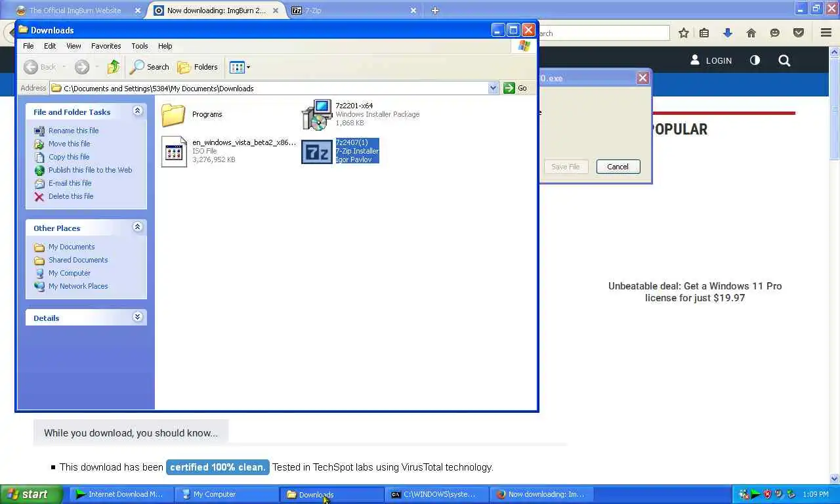
Task: Click LOGIN on the TechSpot page
Action: click(711, 60)
